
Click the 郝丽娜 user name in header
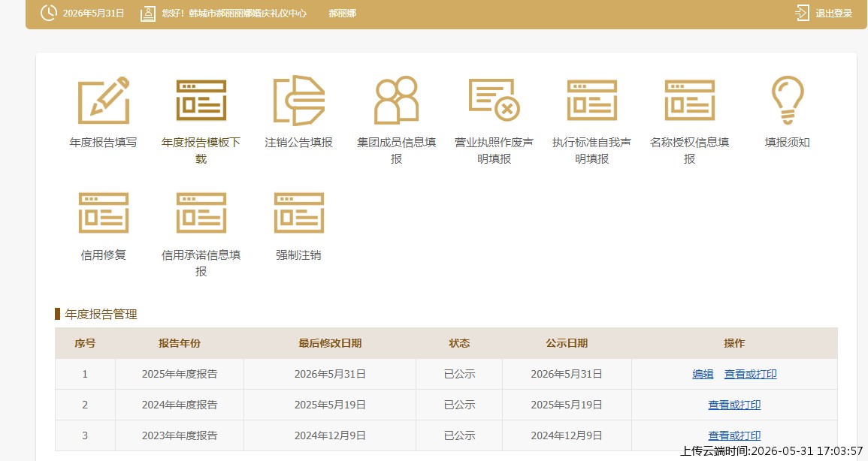(x=343, y=14)
